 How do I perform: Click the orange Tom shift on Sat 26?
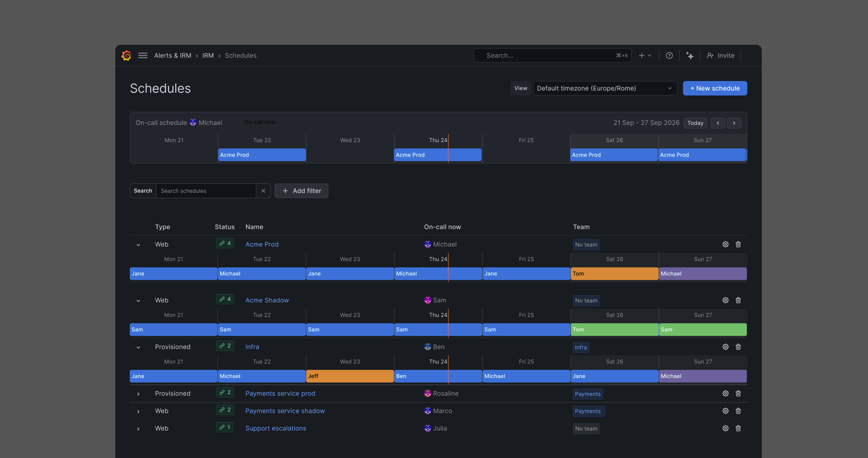coord(614,274)
